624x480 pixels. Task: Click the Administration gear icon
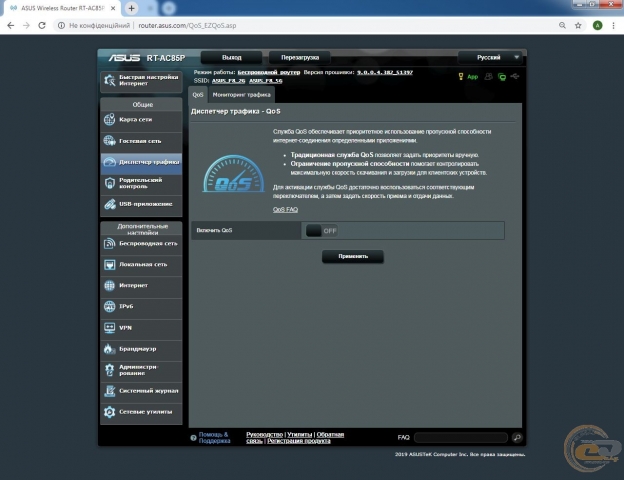[109, 370]
